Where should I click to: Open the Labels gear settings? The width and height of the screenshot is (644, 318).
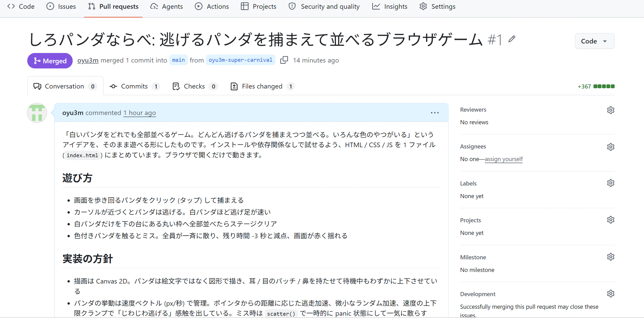click(611, 183)
